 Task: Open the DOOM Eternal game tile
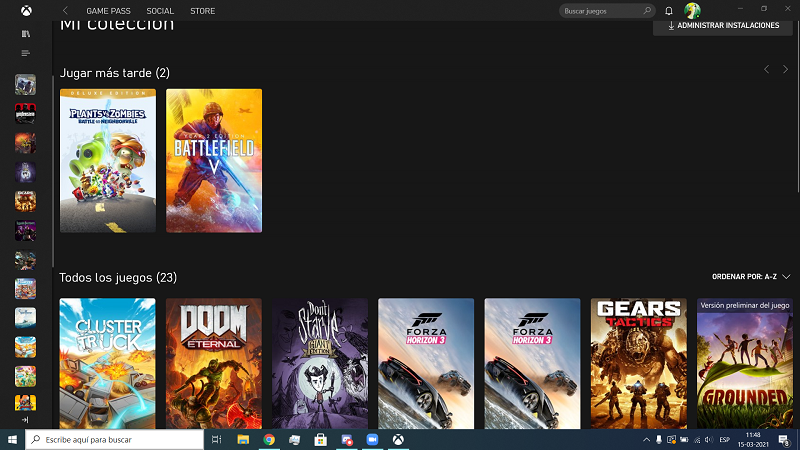[x=214, y=363]
